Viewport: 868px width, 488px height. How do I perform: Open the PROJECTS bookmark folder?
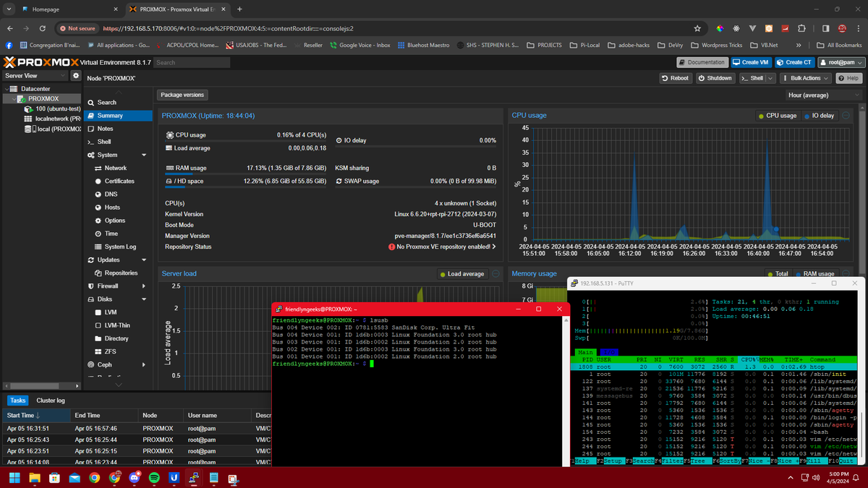[544, 45]
